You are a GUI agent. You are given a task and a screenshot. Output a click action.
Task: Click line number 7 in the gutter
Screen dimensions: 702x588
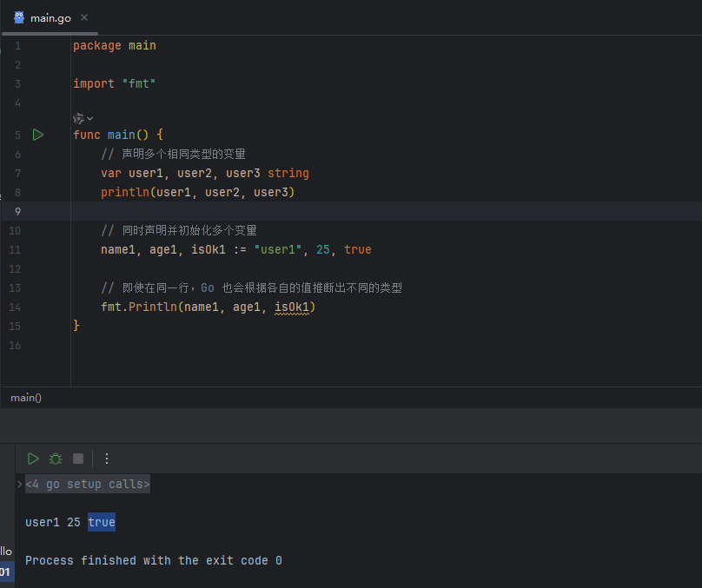17,173
